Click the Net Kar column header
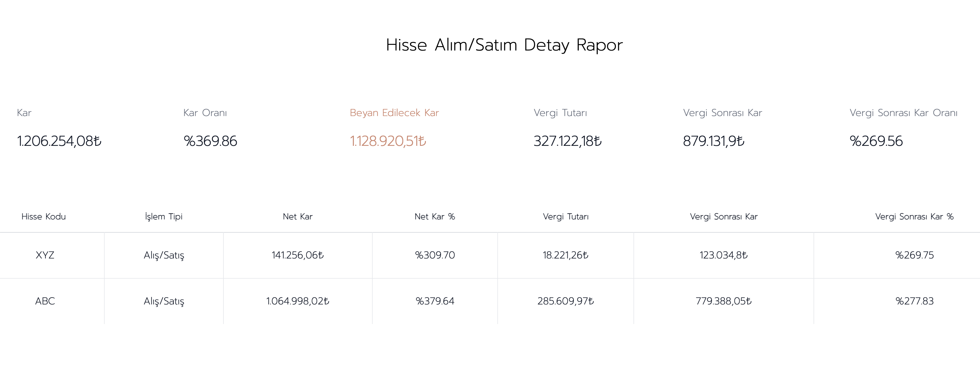The width and height of the screenshot is (980, 366). [297, 216]
